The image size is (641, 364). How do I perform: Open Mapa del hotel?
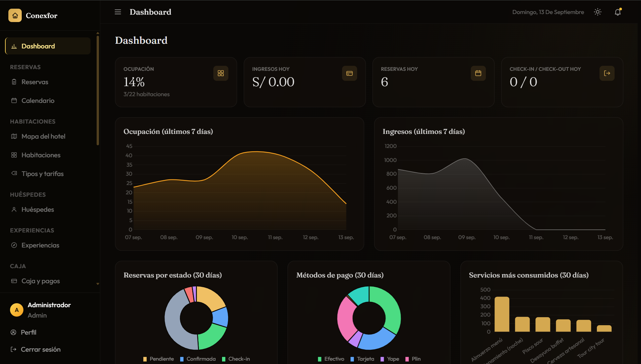point(48,136)
